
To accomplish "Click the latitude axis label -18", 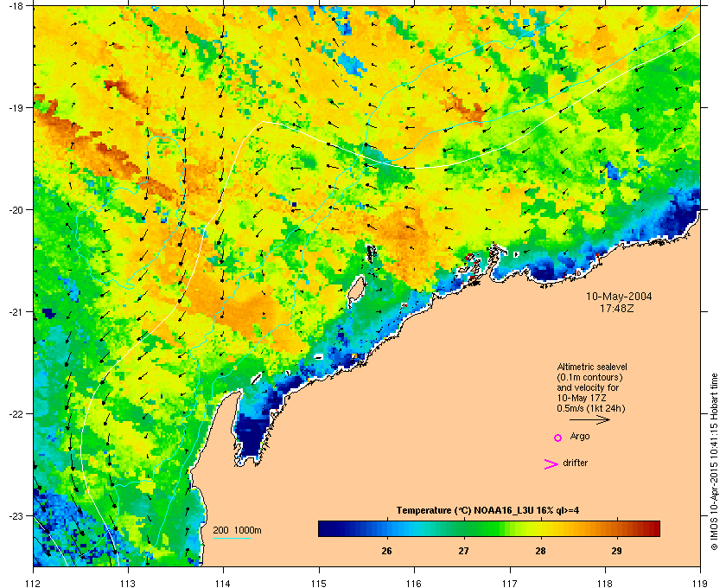I will (16, 6).
